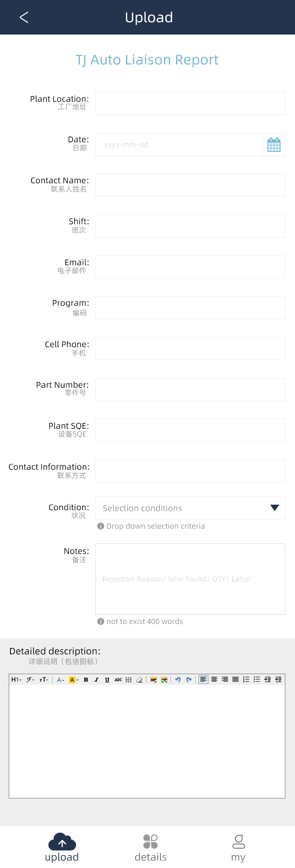Toggle center alignment in description editor

(214, 680)
